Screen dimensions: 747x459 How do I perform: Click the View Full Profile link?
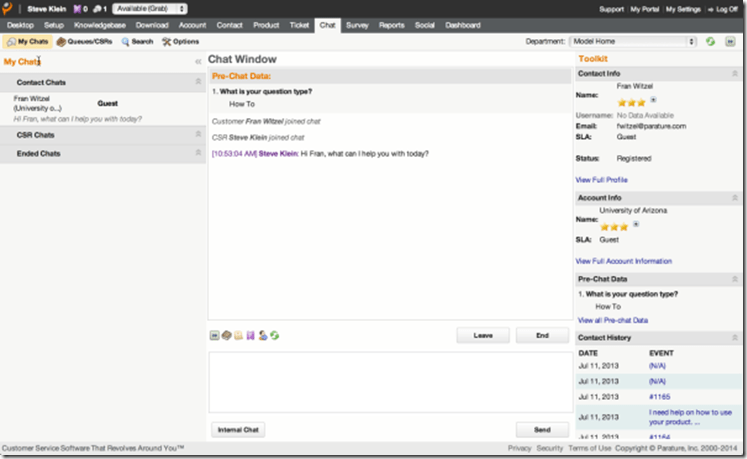pos(601,179)
